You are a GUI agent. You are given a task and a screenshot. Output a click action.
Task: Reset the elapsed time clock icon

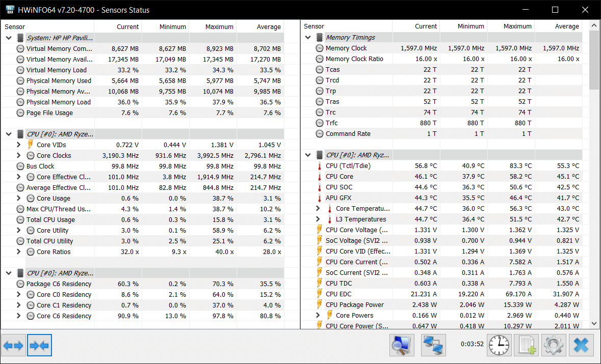click(x=499, y=345)
